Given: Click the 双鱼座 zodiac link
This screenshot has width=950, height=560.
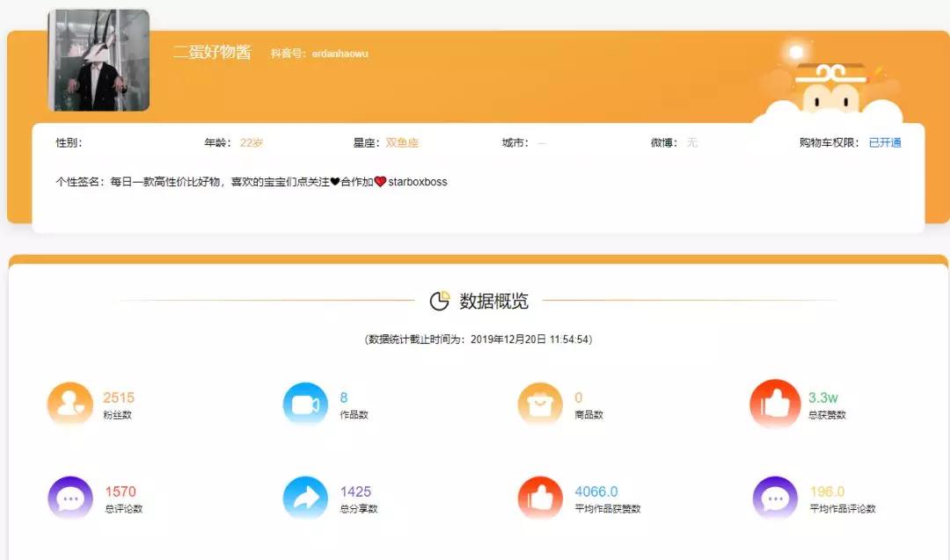Looking at the screenshot, I should pyautogui.click(x=405, y=141).
